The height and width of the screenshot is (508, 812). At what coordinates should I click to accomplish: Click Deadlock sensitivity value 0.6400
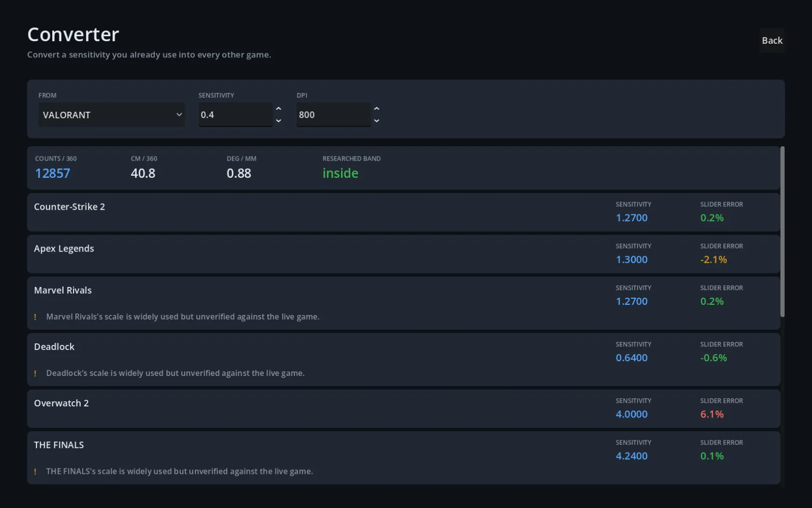(x=632, y=358)
